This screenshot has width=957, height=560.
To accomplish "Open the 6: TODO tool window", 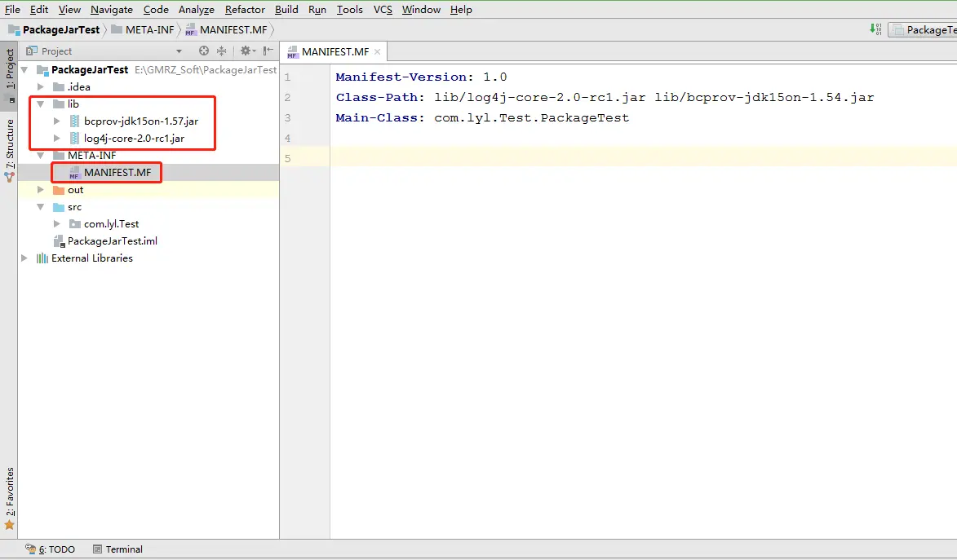I will pos(51,549).
